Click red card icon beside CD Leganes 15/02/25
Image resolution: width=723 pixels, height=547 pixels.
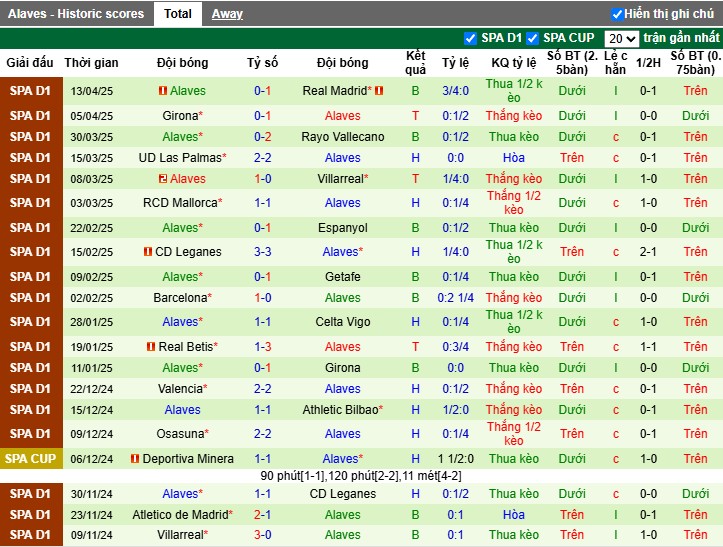click(x=148, y=252)
